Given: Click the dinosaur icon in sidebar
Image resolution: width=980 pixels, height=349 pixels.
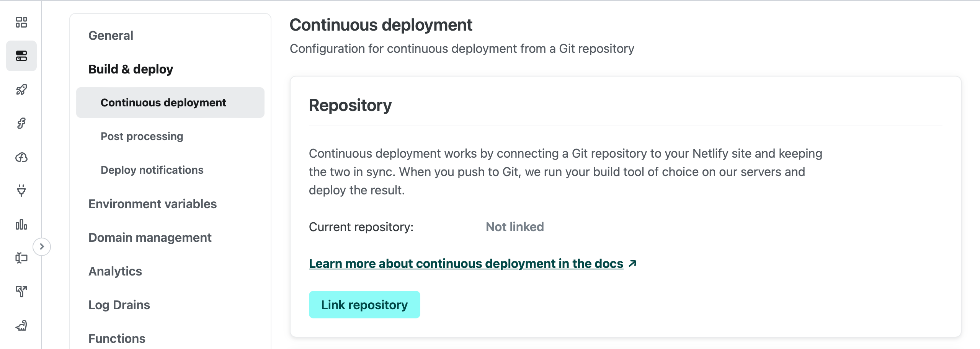Looking at the screenshot, I should pyautogui.click(x=21, y=325).
